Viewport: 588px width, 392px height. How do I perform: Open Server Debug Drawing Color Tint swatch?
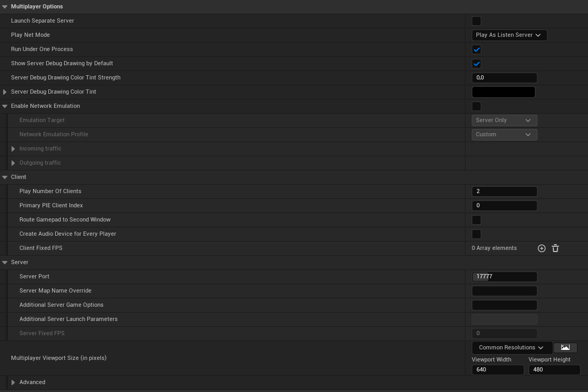click(x=503, y=92)
